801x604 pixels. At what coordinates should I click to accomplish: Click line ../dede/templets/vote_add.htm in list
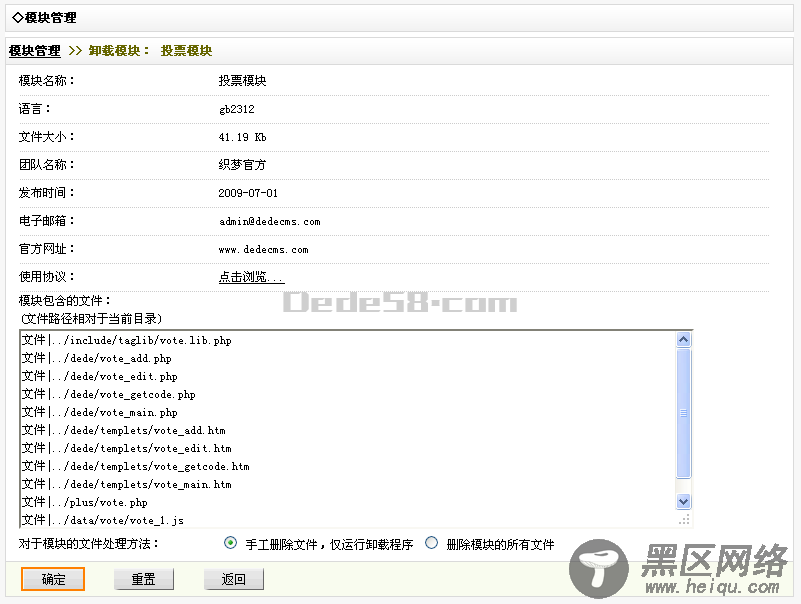124,430
